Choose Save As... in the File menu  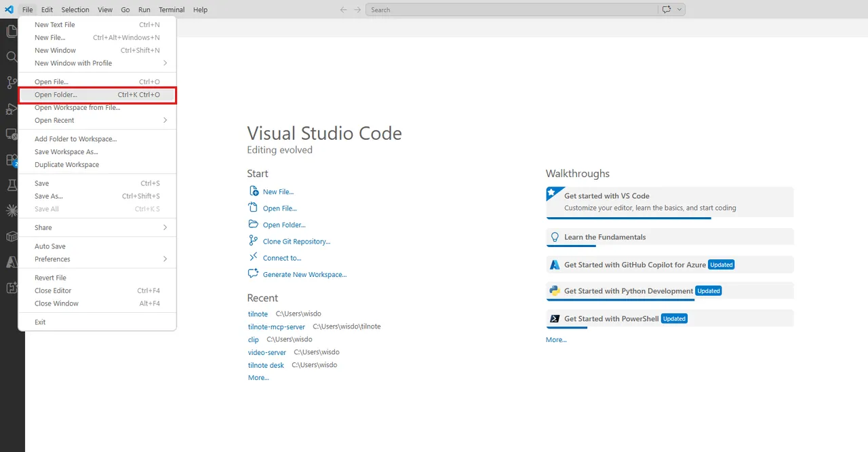[97, 196]
